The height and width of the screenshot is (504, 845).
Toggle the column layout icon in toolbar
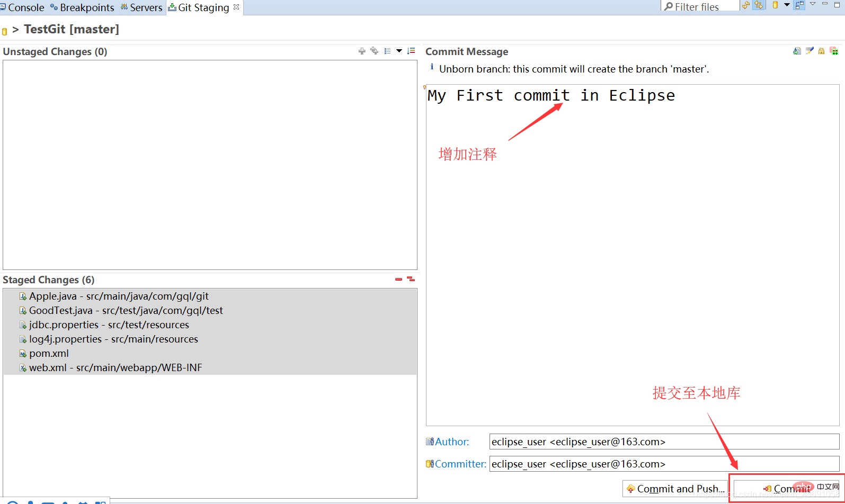click(x=799, y=5)
